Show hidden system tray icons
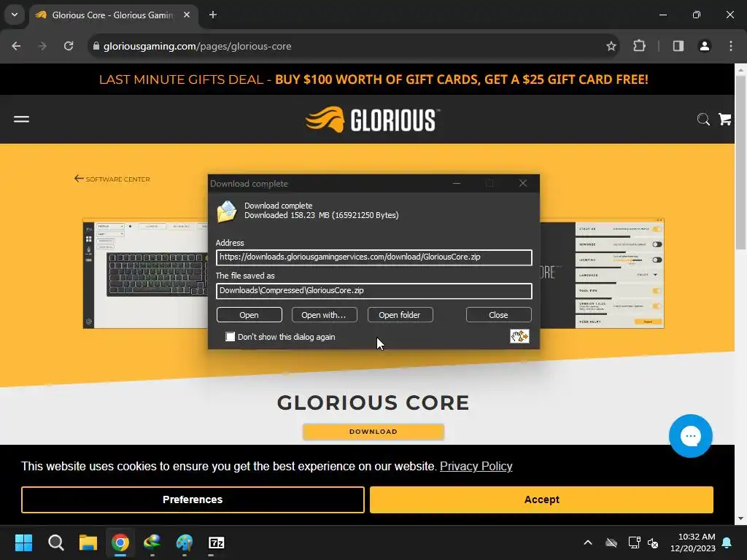The image size is (747, 560). [588, 542]
